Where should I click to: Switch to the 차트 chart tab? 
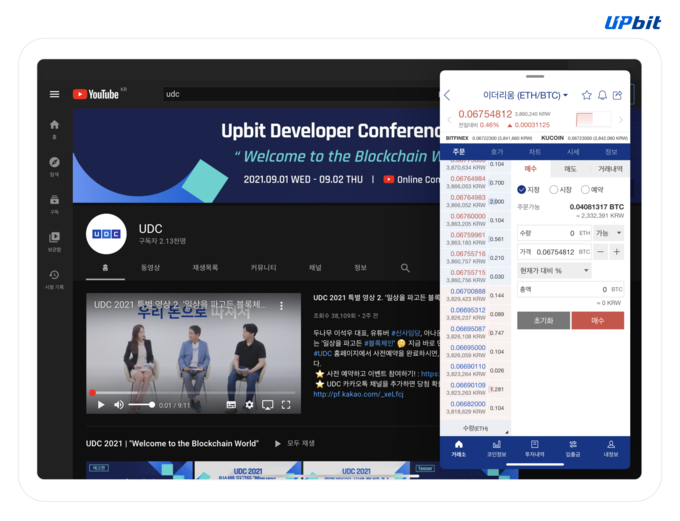tap(535, 152)
